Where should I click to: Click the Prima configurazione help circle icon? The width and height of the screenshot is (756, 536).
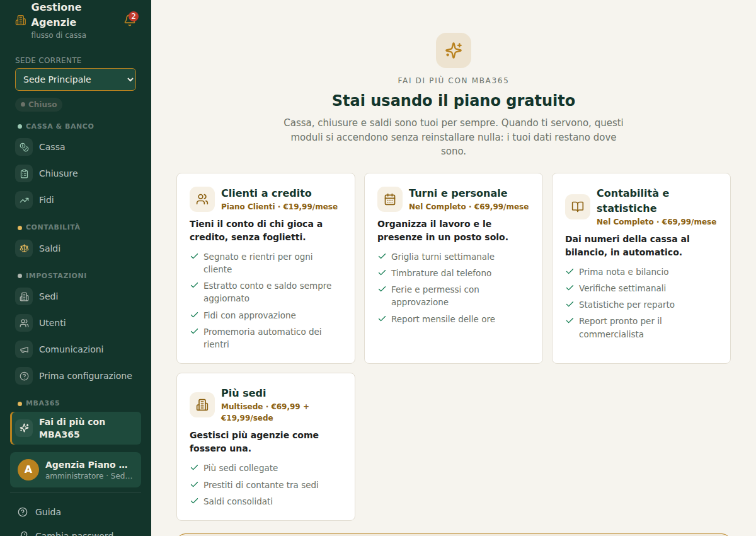[24, 376]
